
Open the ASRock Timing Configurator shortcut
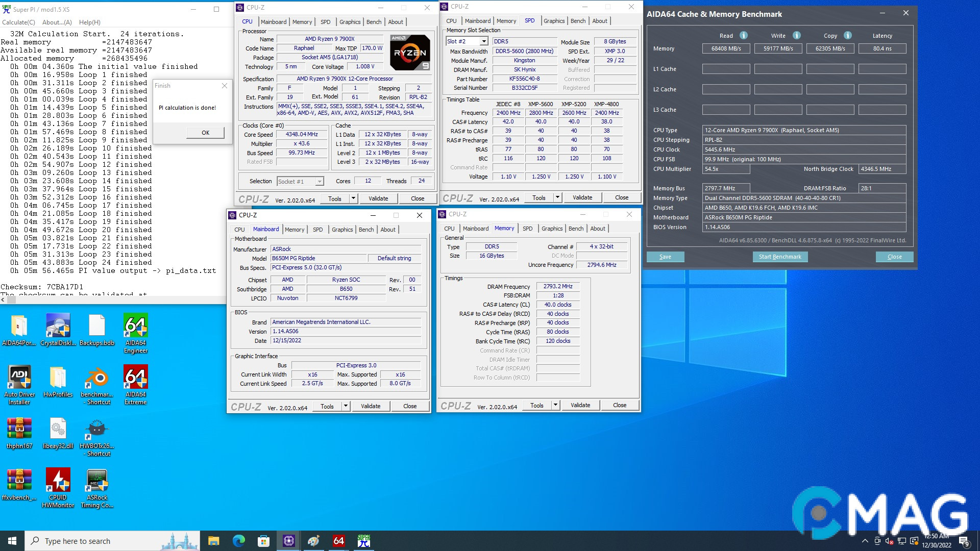coord(96,480)
